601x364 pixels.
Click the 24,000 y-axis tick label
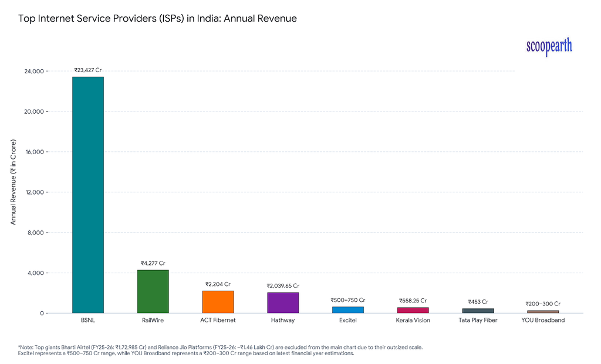point(34,71)
